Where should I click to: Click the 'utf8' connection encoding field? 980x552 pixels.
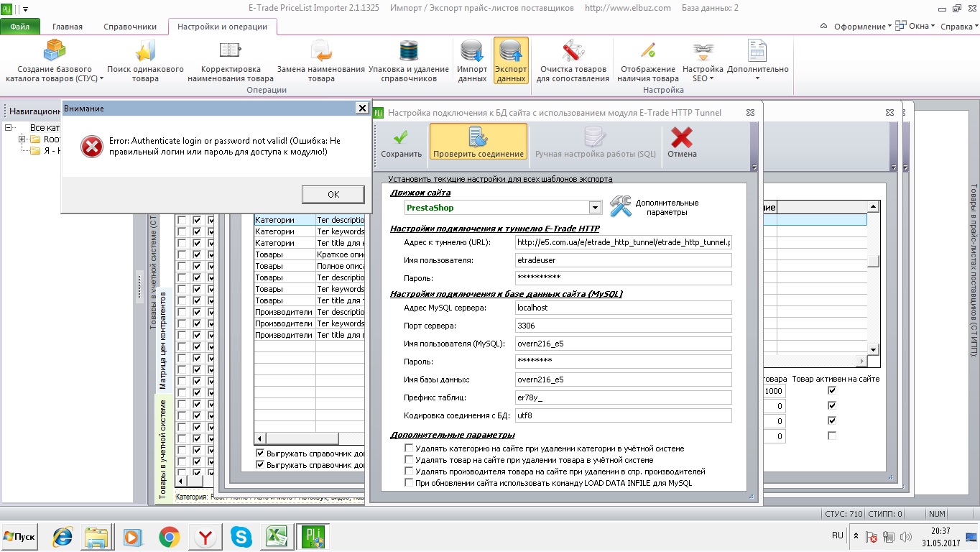pos(624,415)
